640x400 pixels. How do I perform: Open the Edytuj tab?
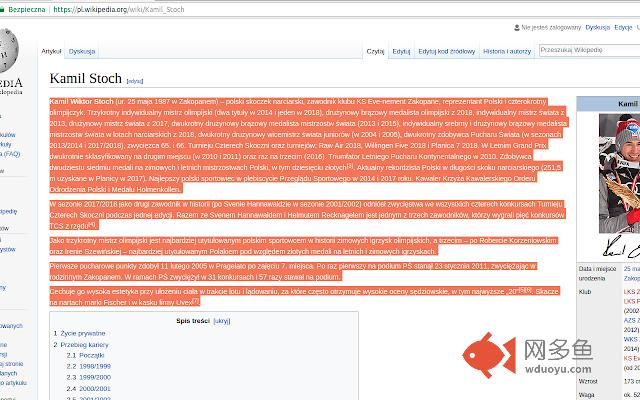[401, 51]
